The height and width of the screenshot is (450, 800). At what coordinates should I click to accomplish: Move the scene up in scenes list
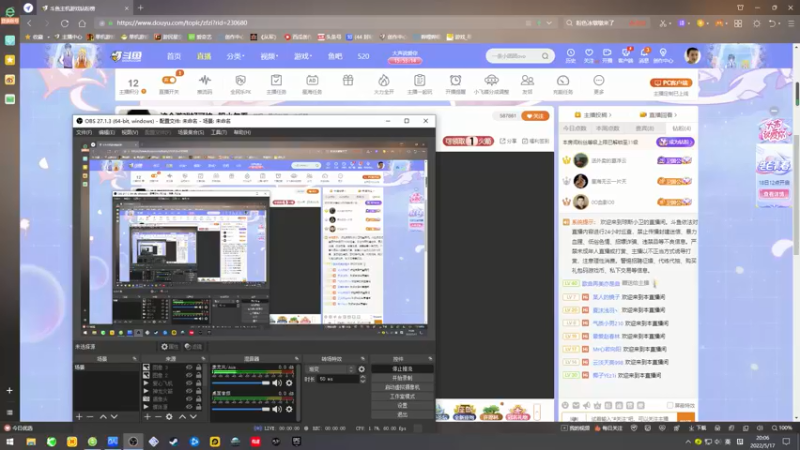pos(103,417)
